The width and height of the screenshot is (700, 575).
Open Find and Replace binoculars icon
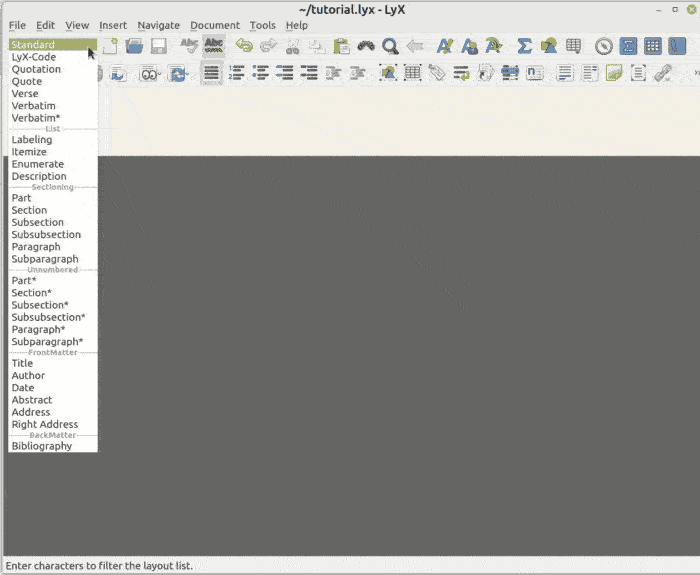pos(366,46)
